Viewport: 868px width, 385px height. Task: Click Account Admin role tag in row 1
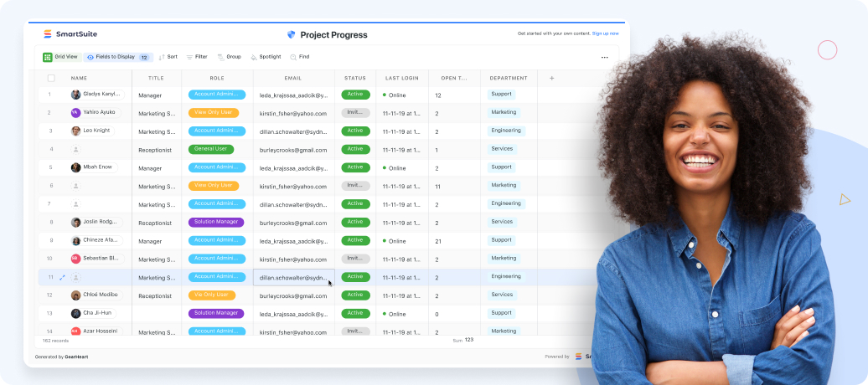217,95
